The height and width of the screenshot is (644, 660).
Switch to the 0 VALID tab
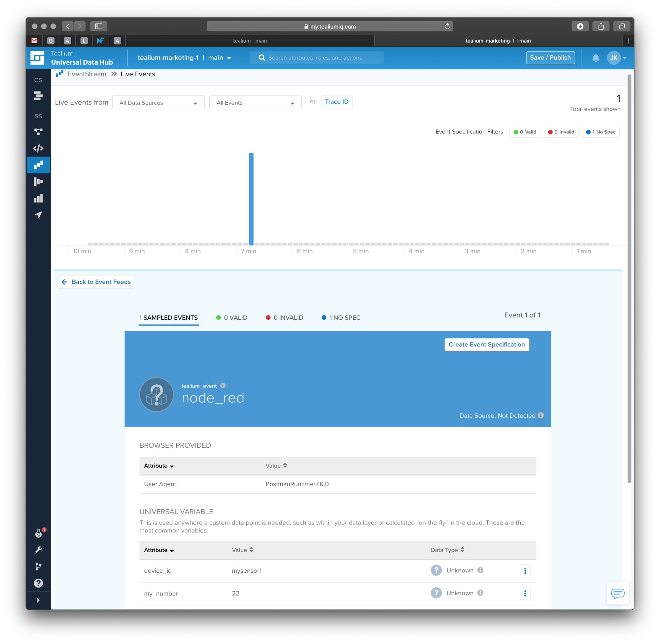(x=232, y=318)
